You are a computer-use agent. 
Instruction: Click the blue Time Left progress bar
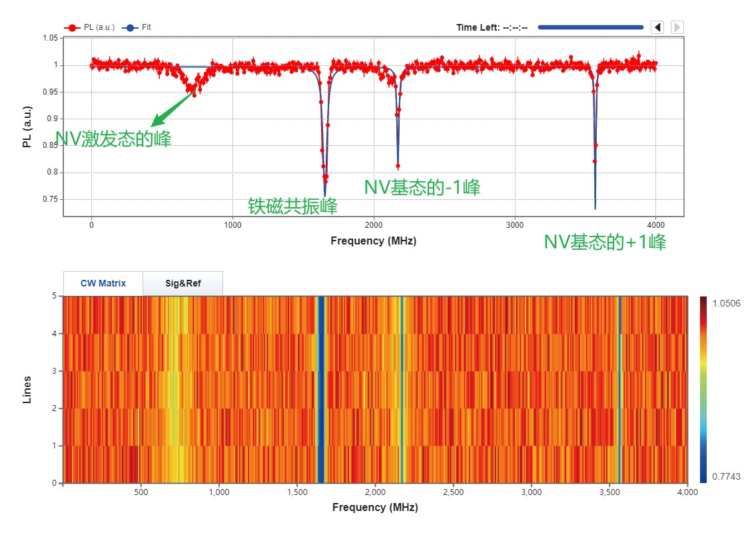[590, 27]
